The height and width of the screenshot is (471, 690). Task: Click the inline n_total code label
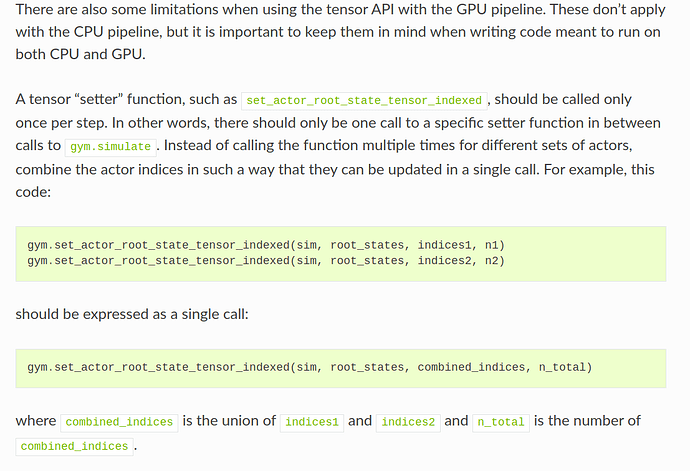point(500,422)
